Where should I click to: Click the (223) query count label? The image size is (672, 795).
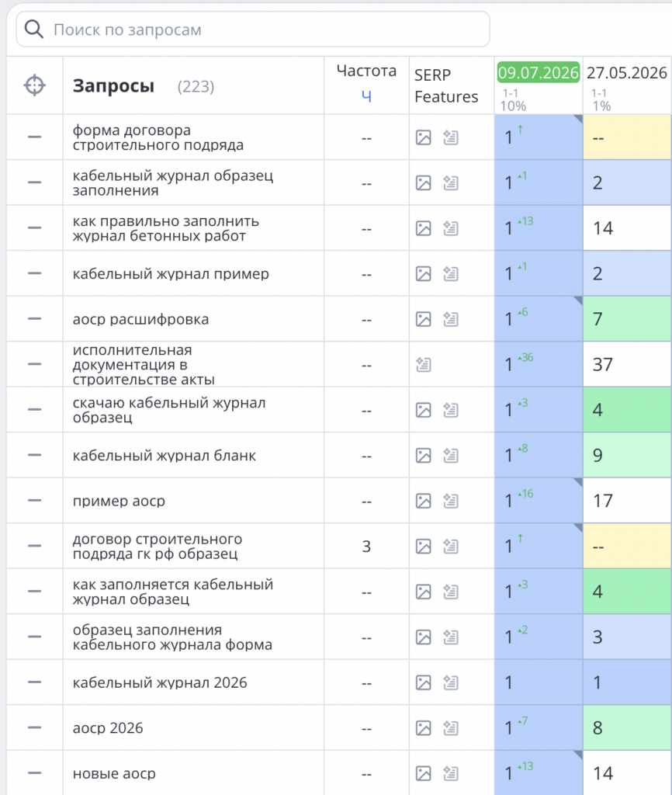[x=196, y=87]
